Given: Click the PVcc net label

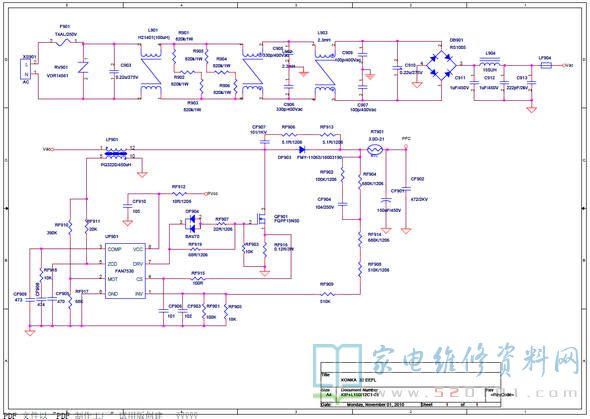Looking at the screenshot, I should pos(213,193).
